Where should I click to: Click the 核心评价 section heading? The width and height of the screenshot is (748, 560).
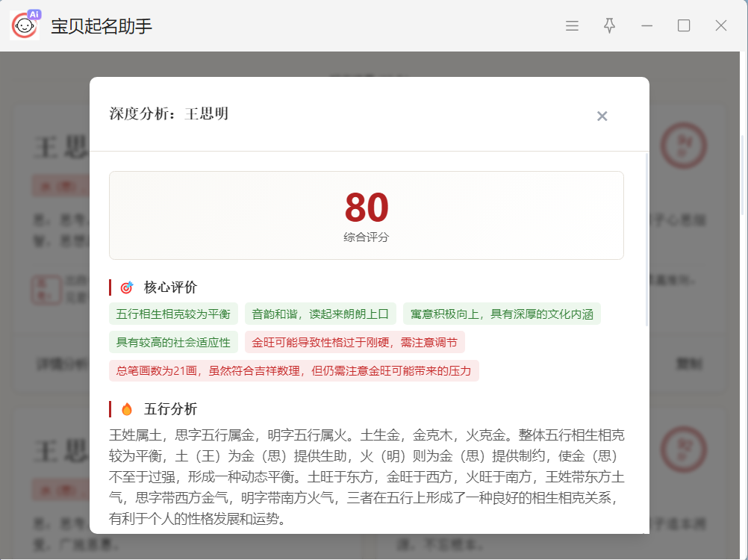tap(170, 287)
